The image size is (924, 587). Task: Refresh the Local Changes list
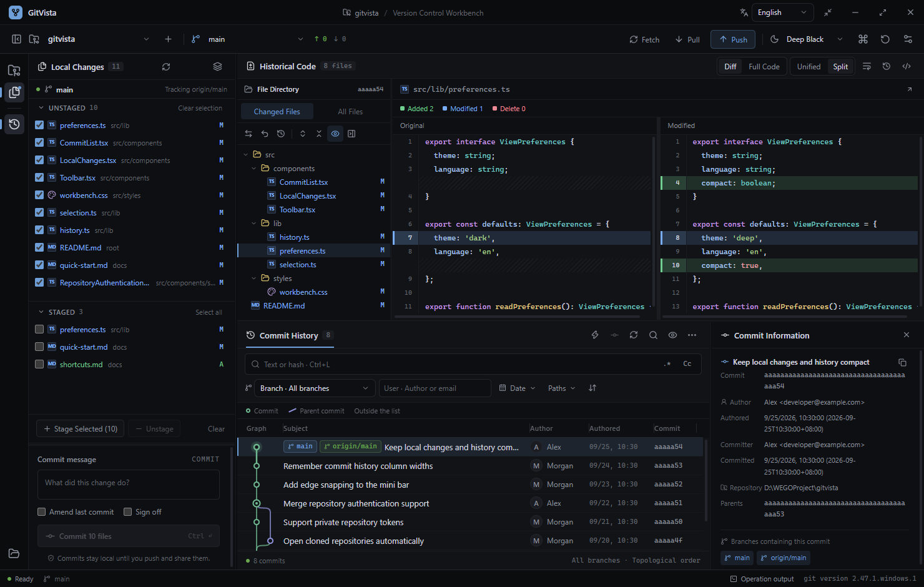[166, 67]
